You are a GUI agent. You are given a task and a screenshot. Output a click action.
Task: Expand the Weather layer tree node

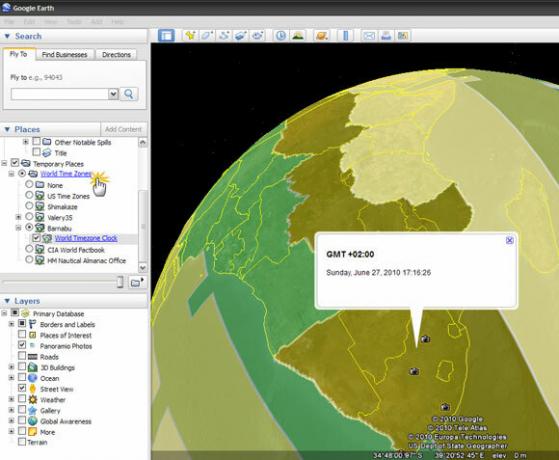(11, 399)
